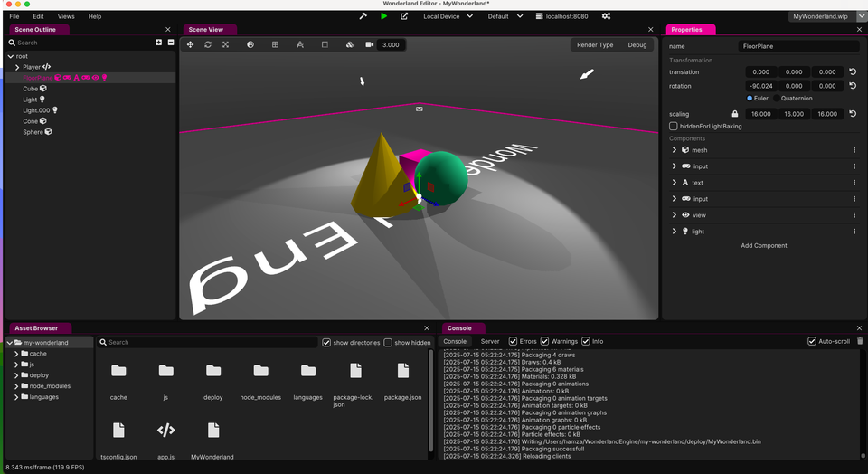Screen dimensions: 868x474
Task: Enable the hiddenForLightBaking checkbox
Action: pos(674,126)
